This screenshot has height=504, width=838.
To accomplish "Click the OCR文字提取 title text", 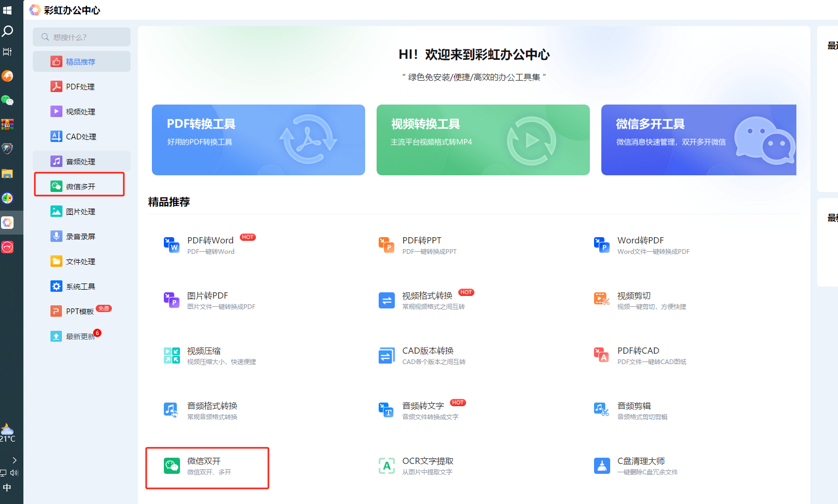I will click(428, 461).
